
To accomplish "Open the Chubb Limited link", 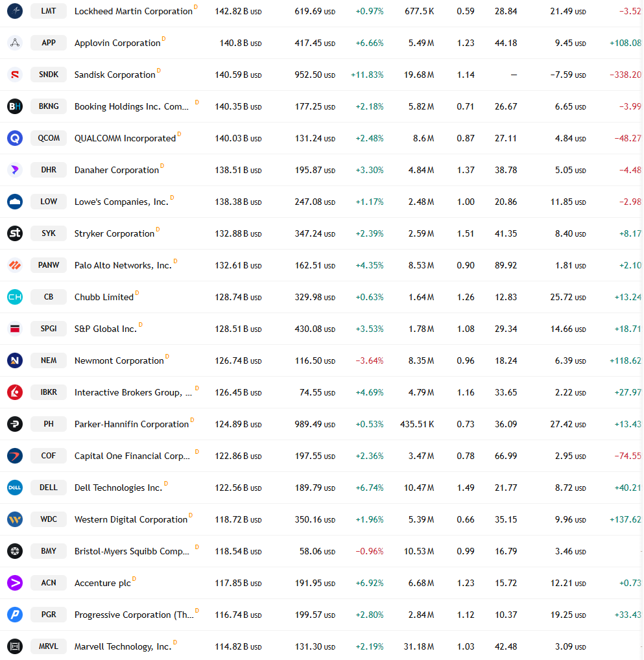I will pyautogui.click(x=104, y=297).
